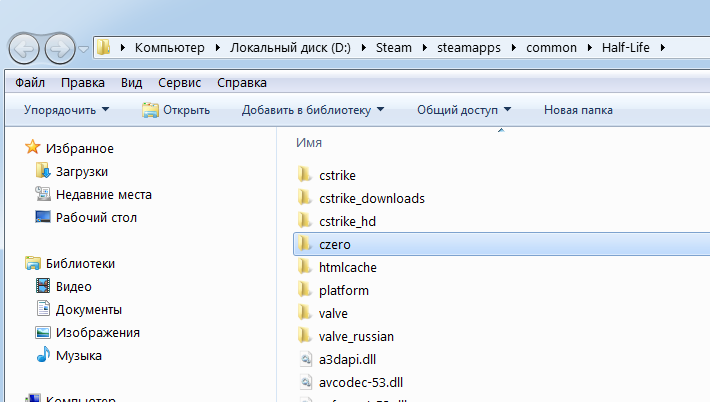Expand the arrow after common in the breadcrumb
This screenshot has height=402, width=710.
coord(590,48)
